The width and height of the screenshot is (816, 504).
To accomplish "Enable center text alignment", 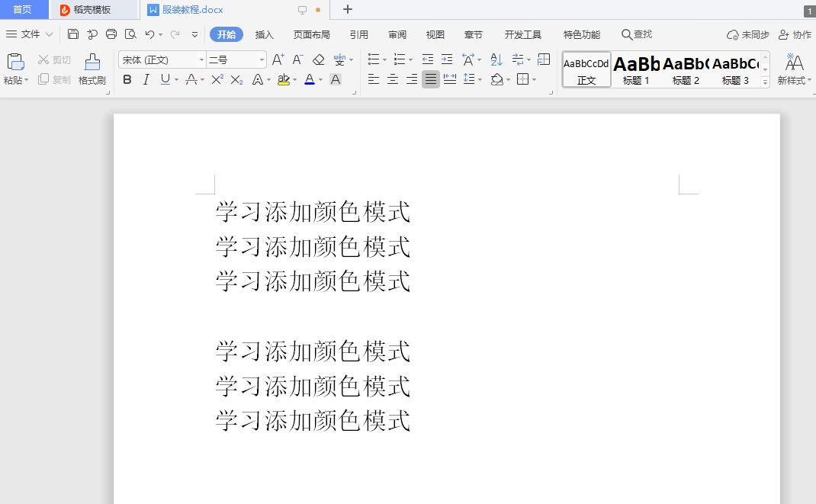I will [392, 79].
